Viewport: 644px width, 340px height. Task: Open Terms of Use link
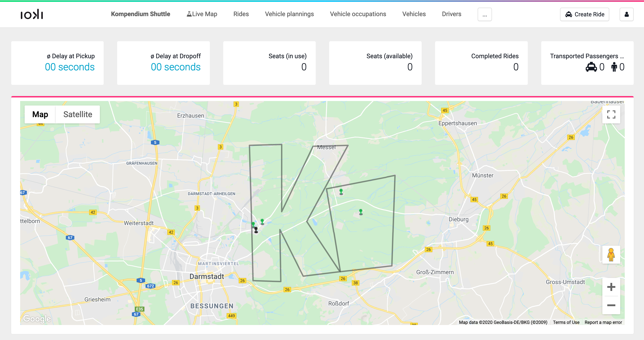[566, 322]
